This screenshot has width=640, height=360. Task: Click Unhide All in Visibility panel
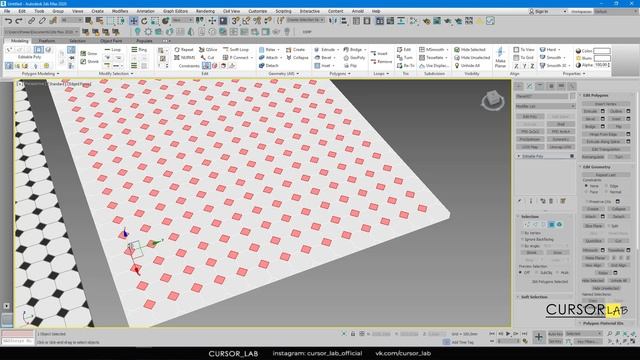(x=467, y=65)
